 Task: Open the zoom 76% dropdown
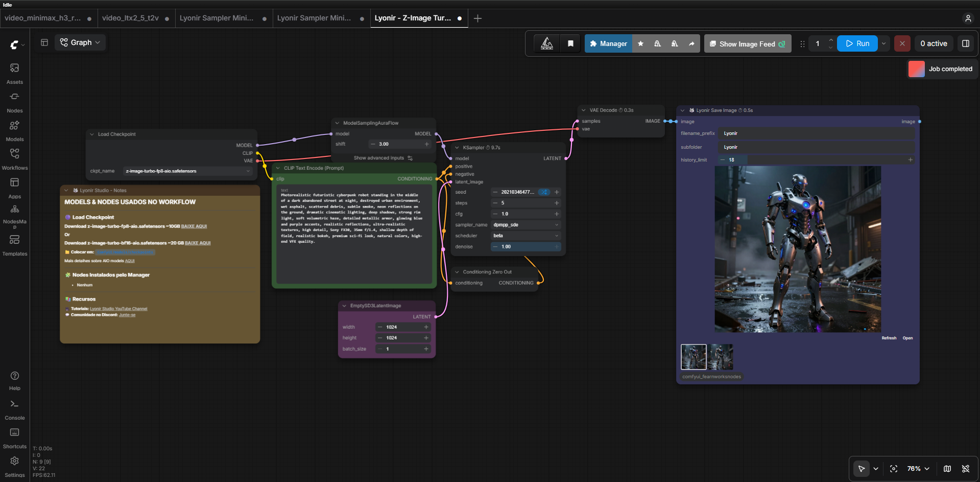tap(918, 469)
